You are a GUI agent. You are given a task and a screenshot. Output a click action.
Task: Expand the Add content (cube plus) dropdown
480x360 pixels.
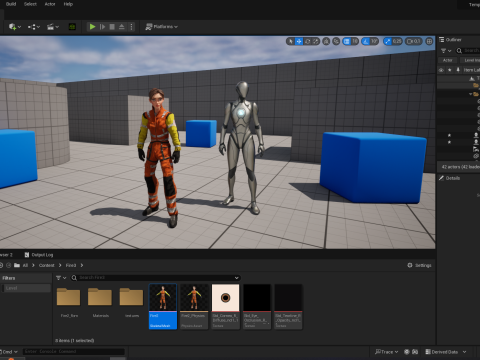click(15, 27)
